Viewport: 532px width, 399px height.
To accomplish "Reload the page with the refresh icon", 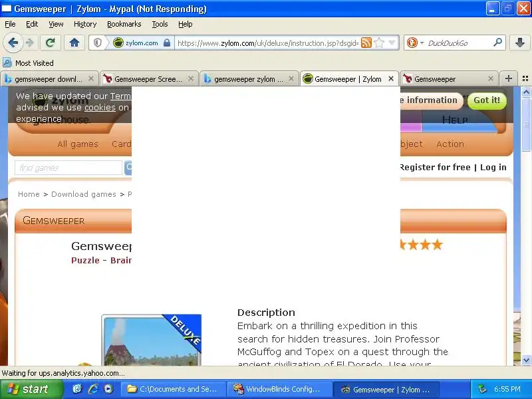I will click(51, 43).
